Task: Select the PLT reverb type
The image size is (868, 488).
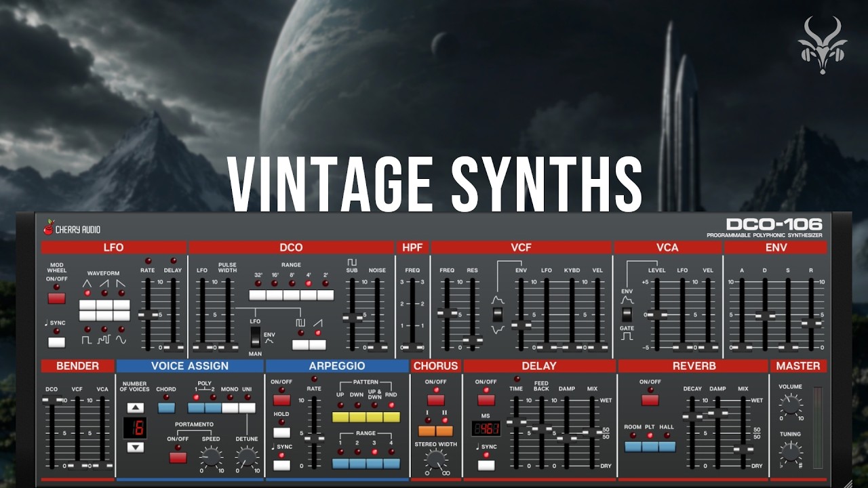Action: tap(650, 447)
